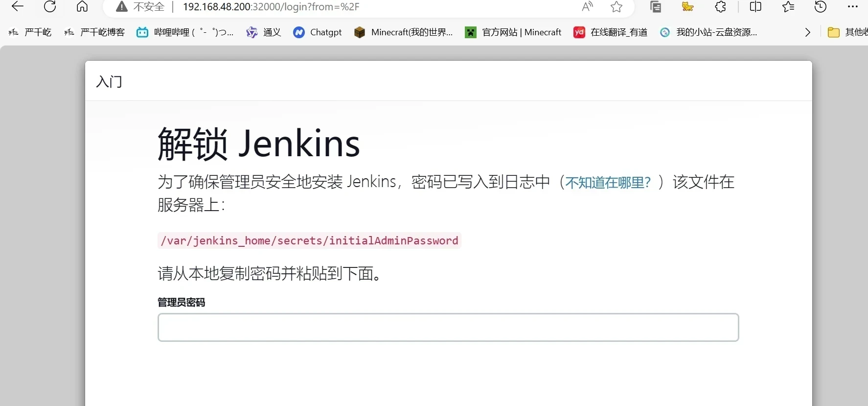Open the Chatgpt bookmark

(x=318, y=32)
